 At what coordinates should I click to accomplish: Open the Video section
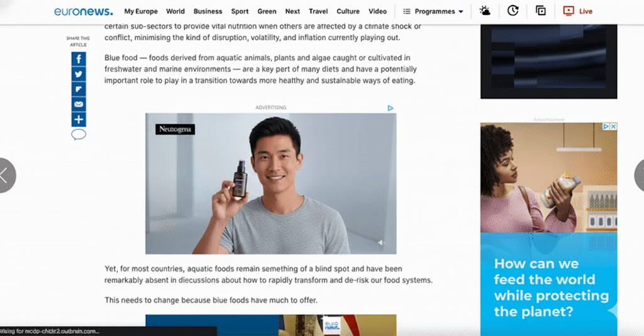(377, 11)
